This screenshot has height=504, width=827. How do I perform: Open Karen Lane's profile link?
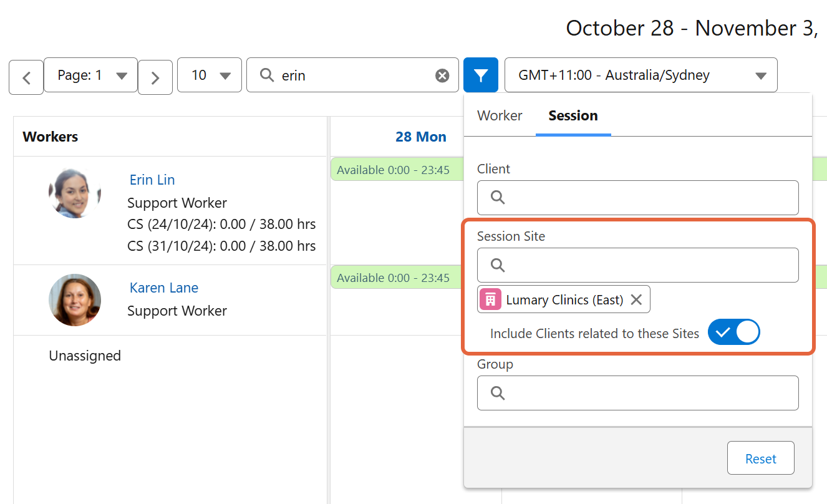[163, 288]
